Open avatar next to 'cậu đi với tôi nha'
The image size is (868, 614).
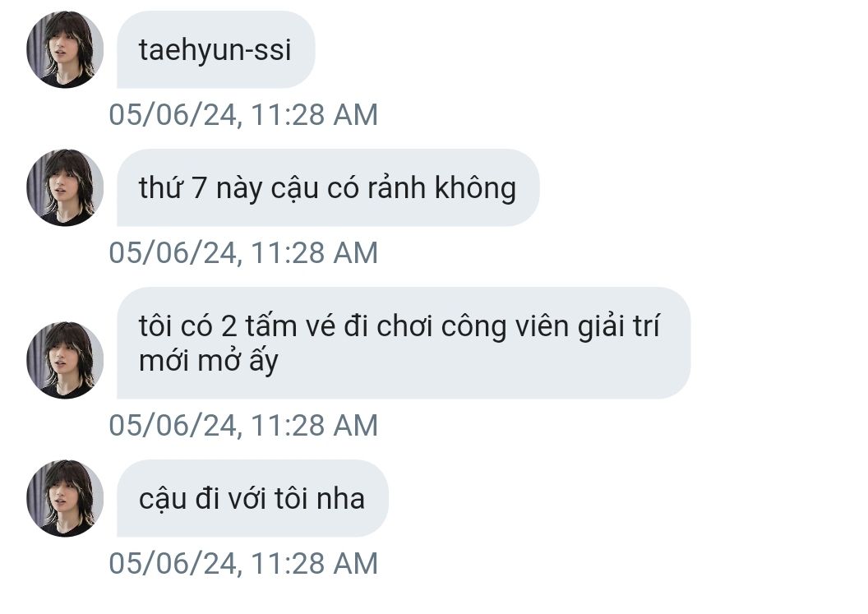pyautogui.click(x=65, y=498)
